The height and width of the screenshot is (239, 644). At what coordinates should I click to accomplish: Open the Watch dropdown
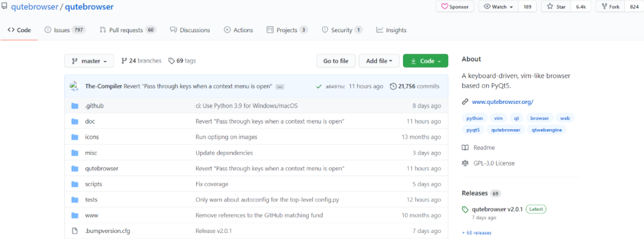pos(499,7)
